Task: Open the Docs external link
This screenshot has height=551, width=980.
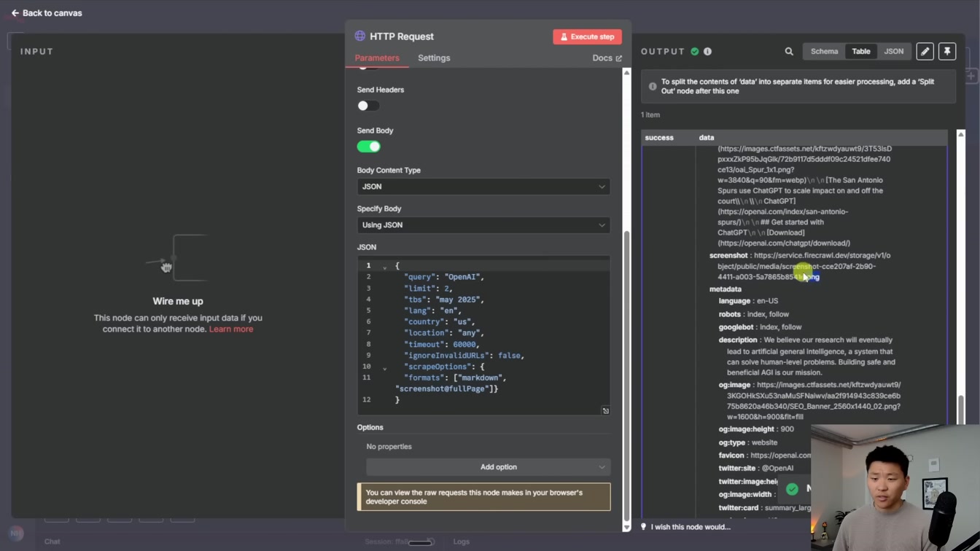Action: pos(607,58)
